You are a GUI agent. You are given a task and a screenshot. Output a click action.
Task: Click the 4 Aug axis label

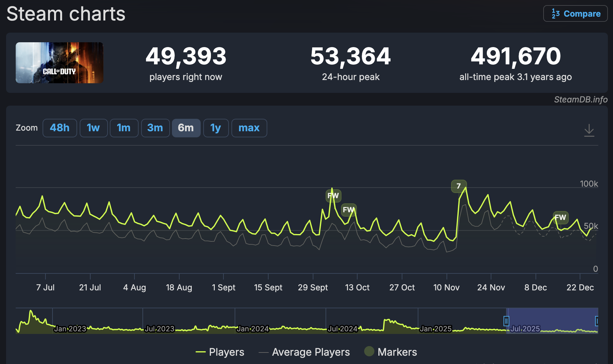click(134, 287)
